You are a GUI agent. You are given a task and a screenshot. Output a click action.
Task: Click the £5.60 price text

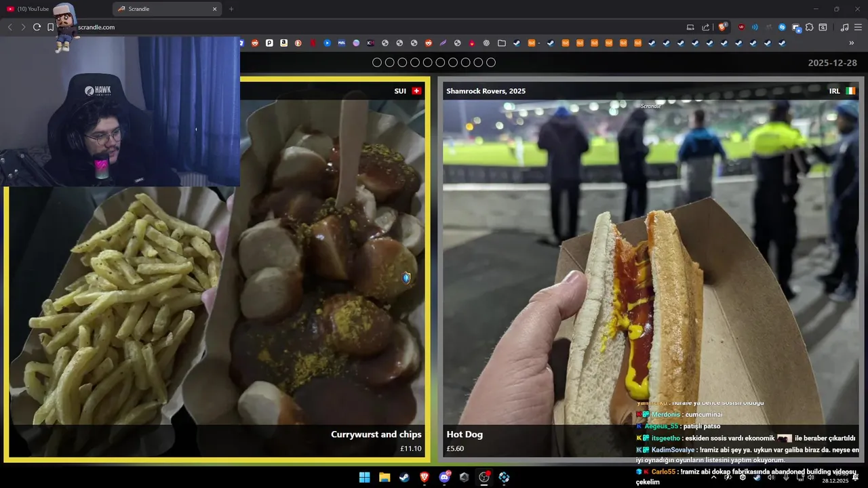pos(455,449)
